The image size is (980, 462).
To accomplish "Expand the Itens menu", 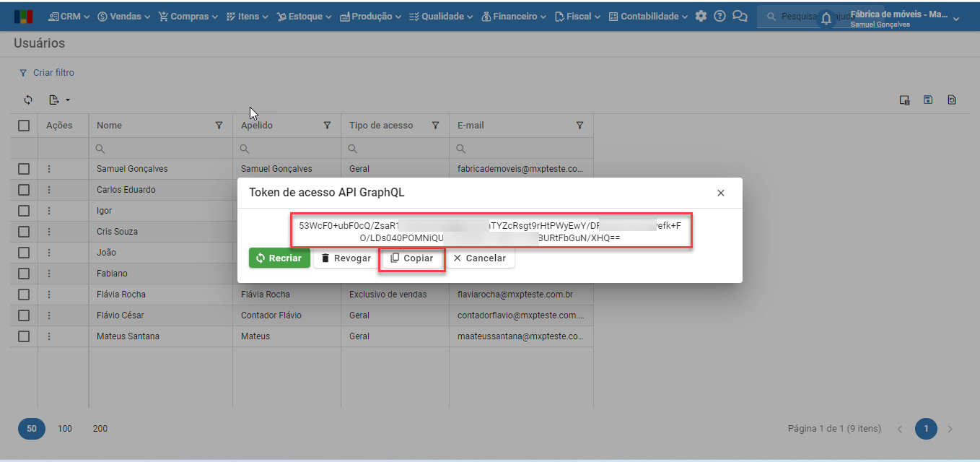I will pos(247,16).
